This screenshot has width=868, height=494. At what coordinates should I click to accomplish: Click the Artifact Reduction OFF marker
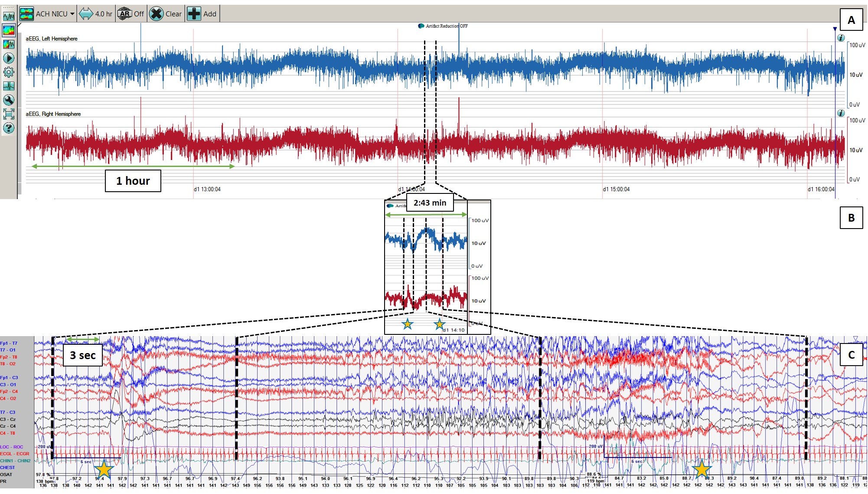point(443,26)
